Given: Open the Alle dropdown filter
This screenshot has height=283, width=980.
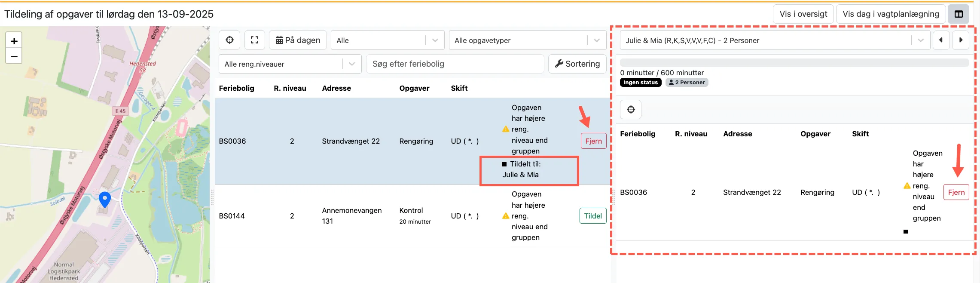Looking at the screenshot, I should click(x=387, y=40).
